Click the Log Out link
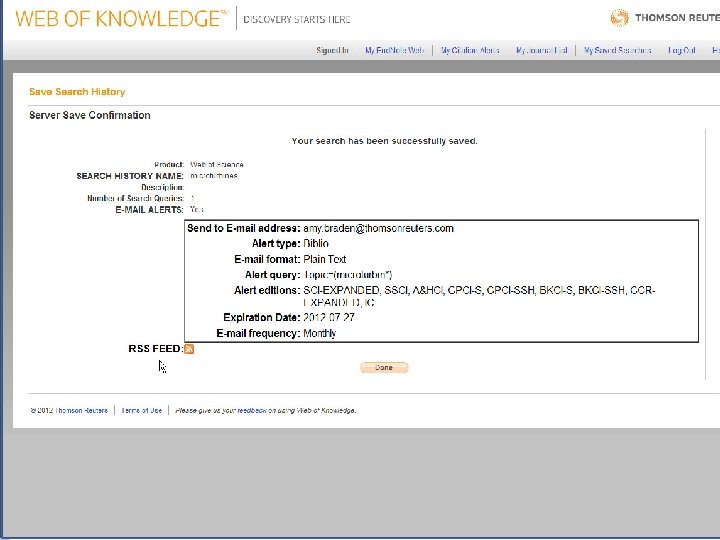 pyautogui.click(x=681, y=50)
